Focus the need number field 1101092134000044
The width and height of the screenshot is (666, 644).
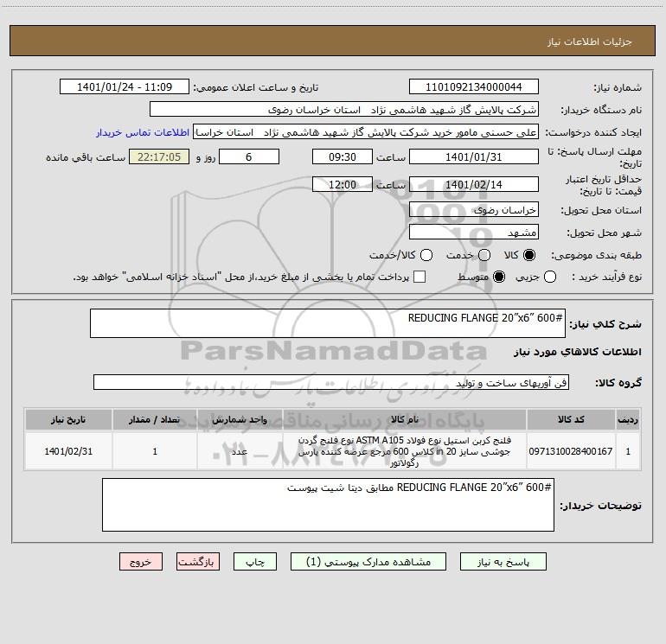474,87
